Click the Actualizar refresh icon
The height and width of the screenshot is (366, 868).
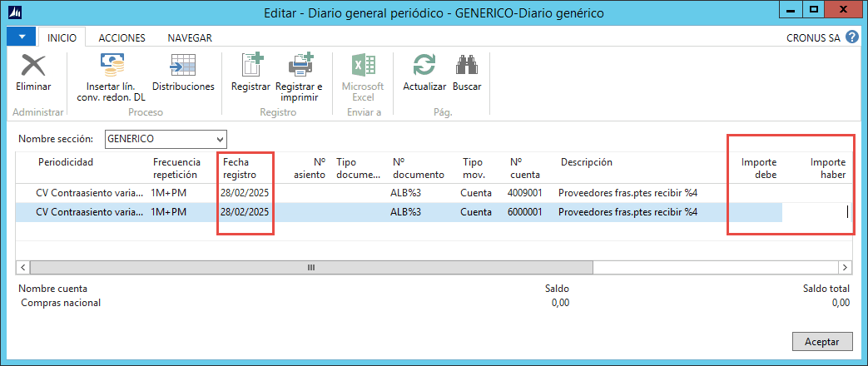424,66
